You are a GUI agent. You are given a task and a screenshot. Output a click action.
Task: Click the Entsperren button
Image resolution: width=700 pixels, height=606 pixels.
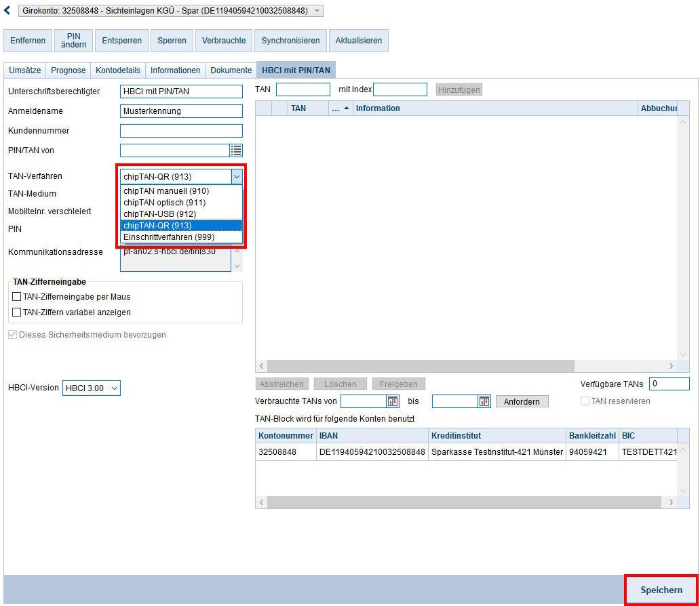122,41
